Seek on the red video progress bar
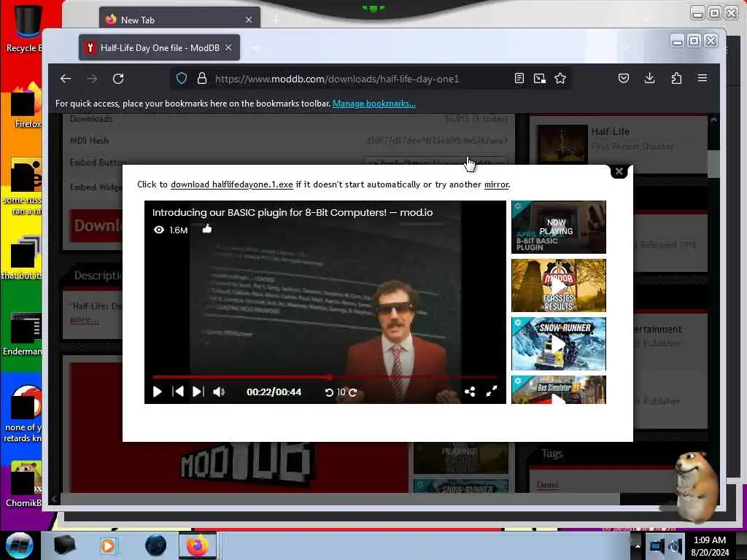747x560 pixels. click(325, 377)
